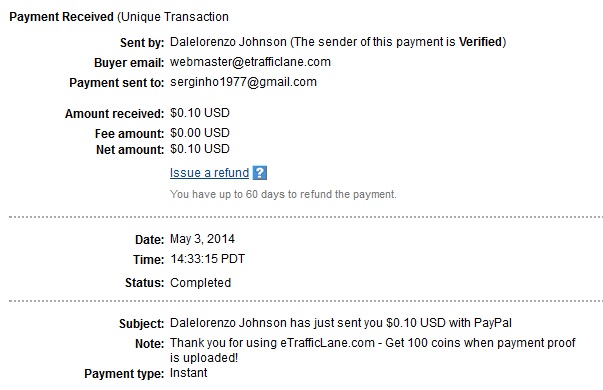
Task: Click the Verified sender status text
Action: tap(480, 42)
